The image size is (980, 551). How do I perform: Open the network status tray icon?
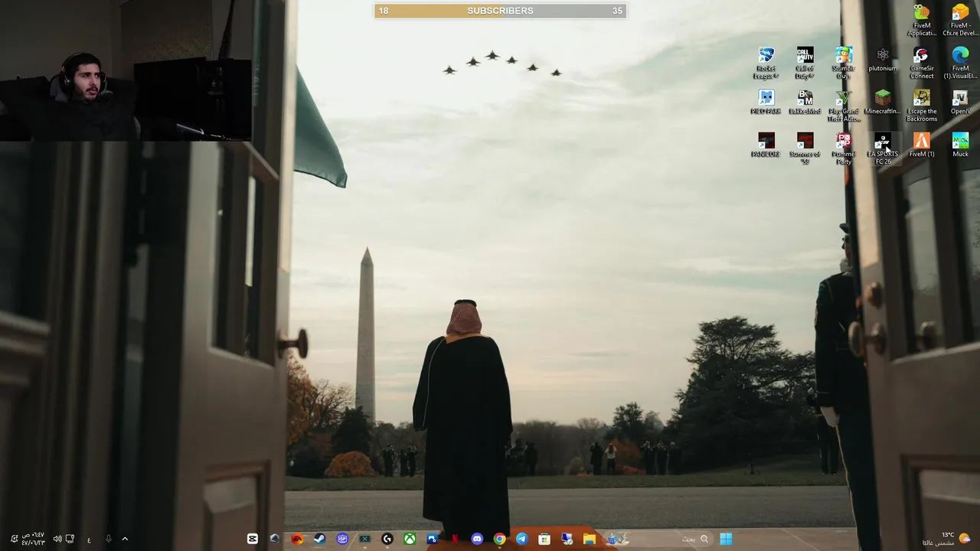(70, 539)
